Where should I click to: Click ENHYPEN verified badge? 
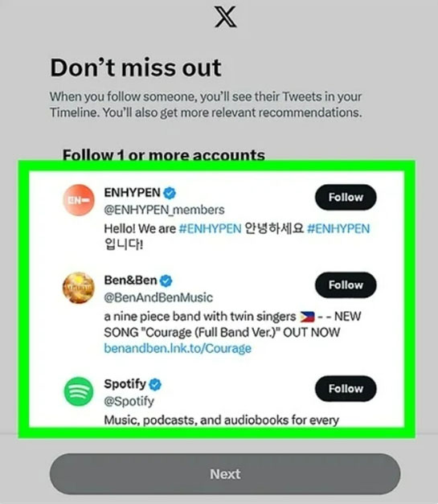170,193
